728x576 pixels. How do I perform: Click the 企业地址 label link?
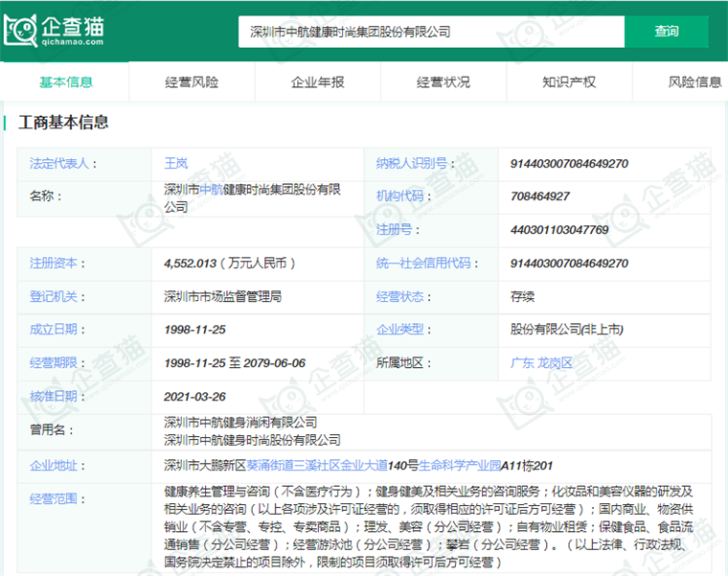(54, 466)
